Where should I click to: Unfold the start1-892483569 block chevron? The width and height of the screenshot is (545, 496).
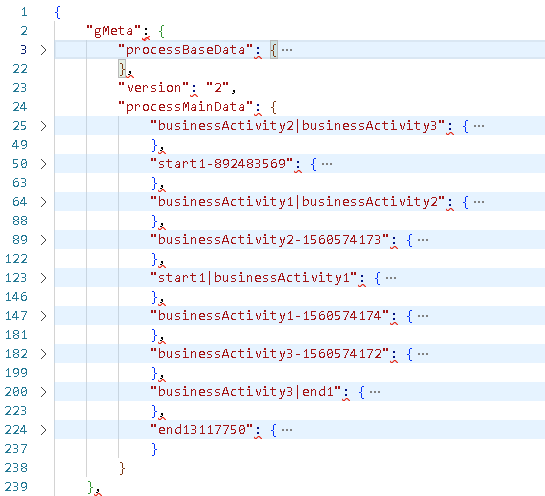point(43,164)
